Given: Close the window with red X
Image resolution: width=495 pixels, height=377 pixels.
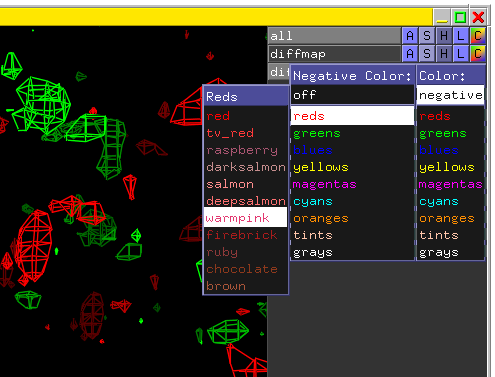Looking at the screenshot, I should tap(478, 17).
